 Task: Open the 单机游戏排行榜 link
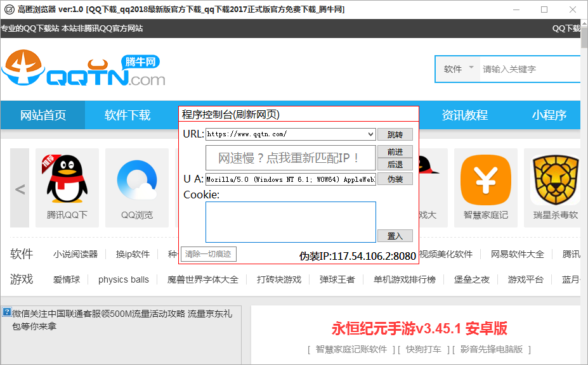pyautogui.click(x=405, y=279)
